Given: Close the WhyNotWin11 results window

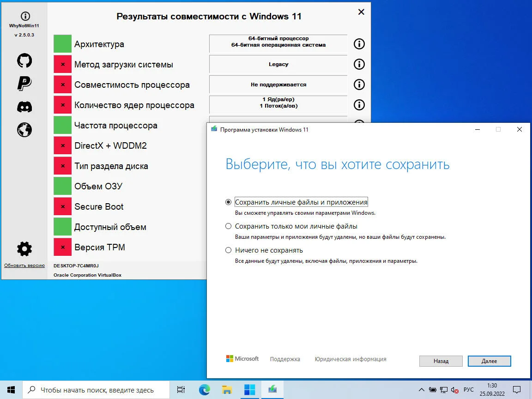Looking at the screenshot, I should (361, 12).
